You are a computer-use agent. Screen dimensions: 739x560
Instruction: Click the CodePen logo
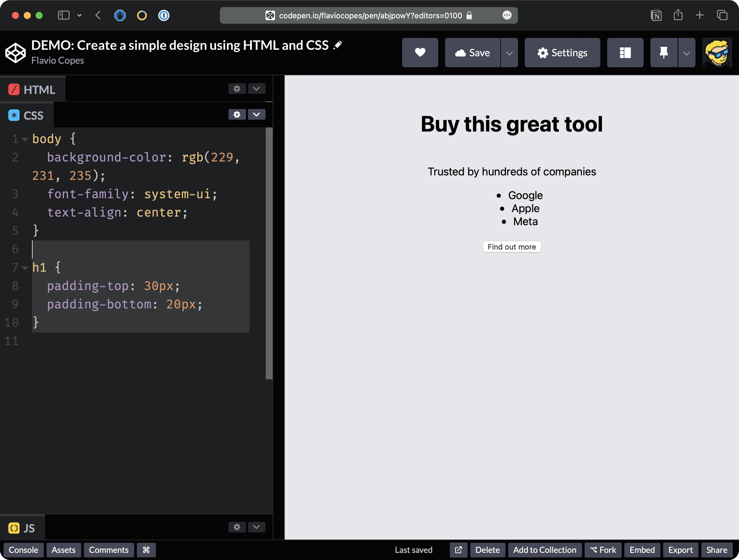click(x=15, y=53)
